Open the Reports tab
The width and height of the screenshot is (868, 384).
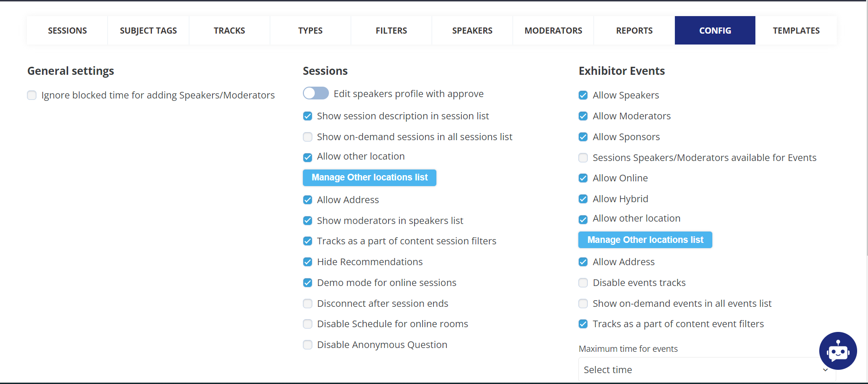coord(634,30)
